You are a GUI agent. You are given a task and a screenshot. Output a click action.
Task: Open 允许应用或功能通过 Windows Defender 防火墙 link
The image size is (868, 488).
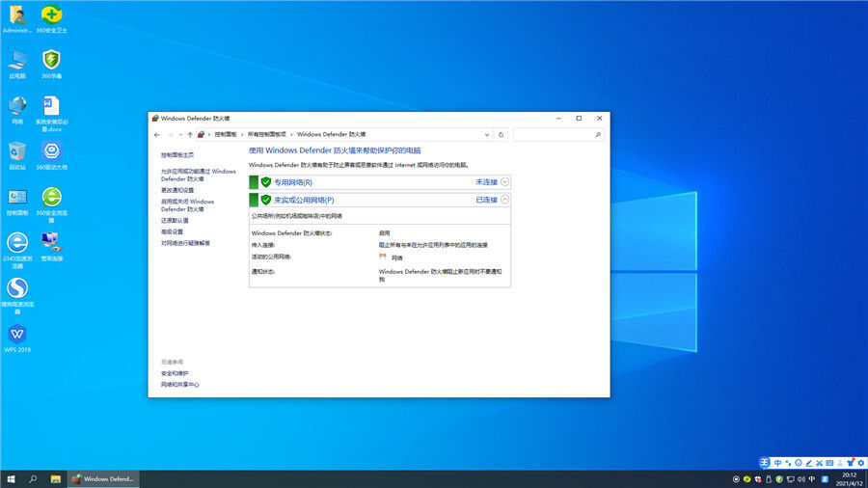pos(198,175)
